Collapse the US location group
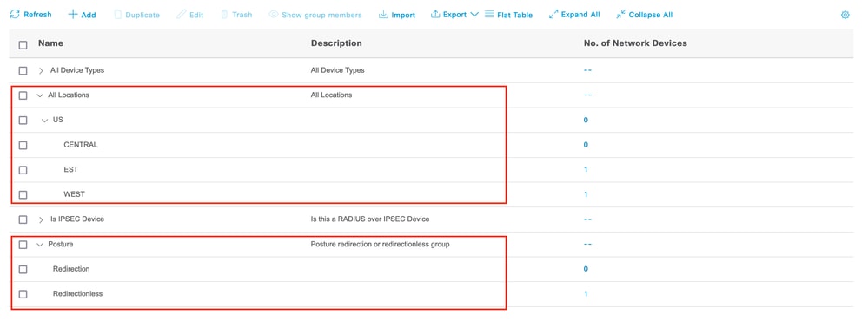 (x=45, y=121)
